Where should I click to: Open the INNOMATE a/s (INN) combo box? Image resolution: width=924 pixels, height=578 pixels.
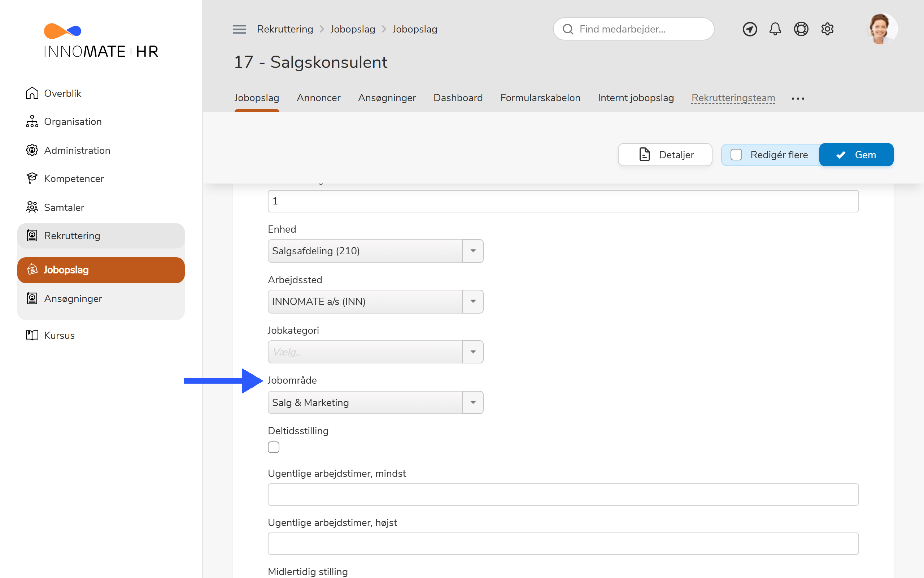tap(375, 301)
